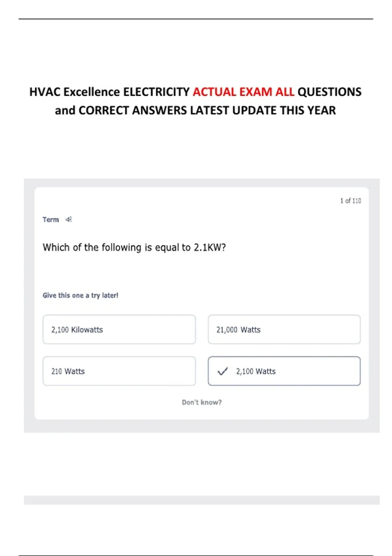Click the red "ACTUAL EXAM ALL" title text
The image size is (392, 556).
click(243, 92)
